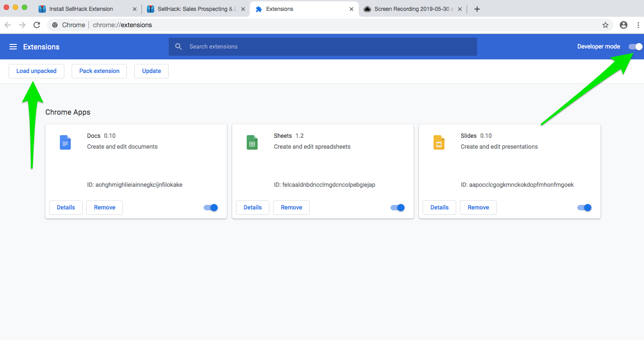This screenshot has width=644, height=340.
Task: Remove the Slides app
Action: coord(478,208)
